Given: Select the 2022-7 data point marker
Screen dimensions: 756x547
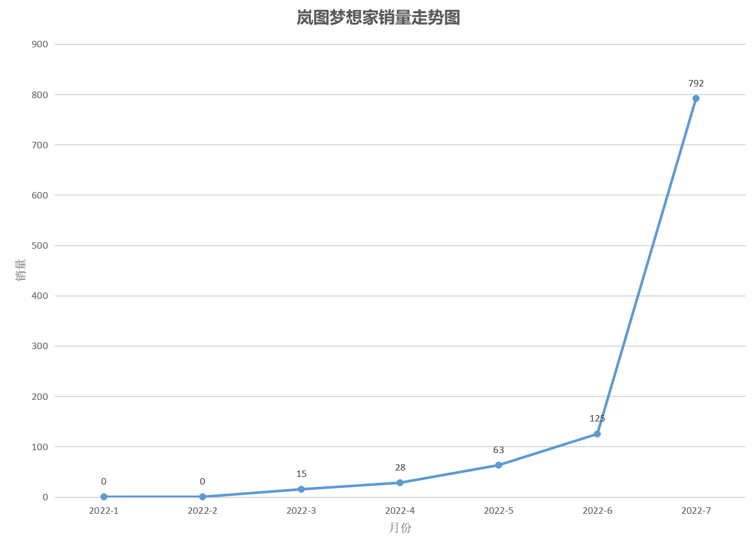Looking at the screenshot, I should [x=696, y=99].
